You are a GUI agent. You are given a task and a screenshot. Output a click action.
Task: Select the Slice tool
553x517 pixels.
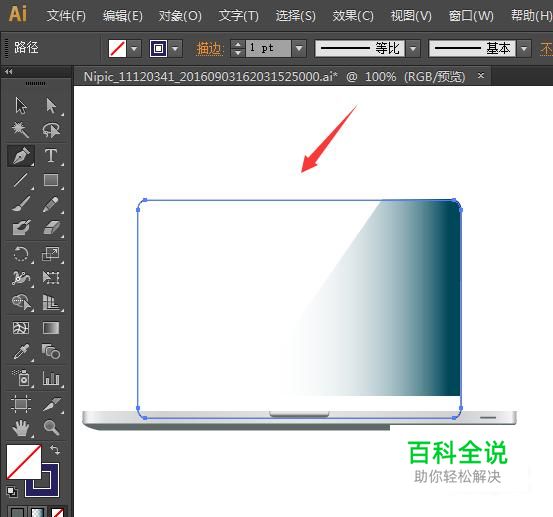point(51,404)
